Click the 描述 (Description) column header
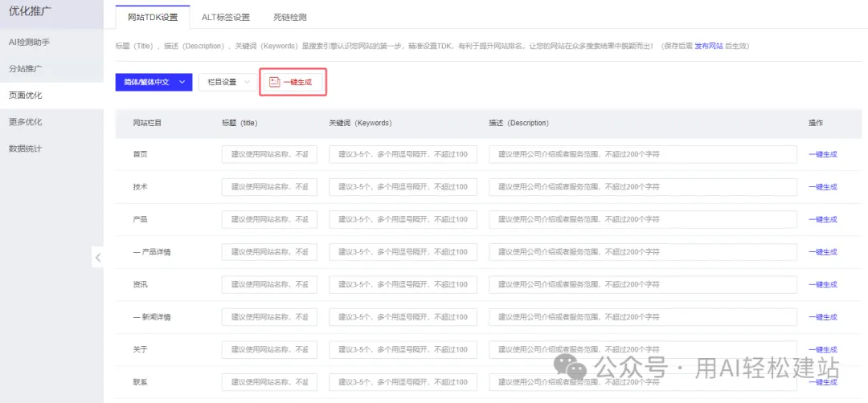 pyautogui.click(x=518, y=124)
